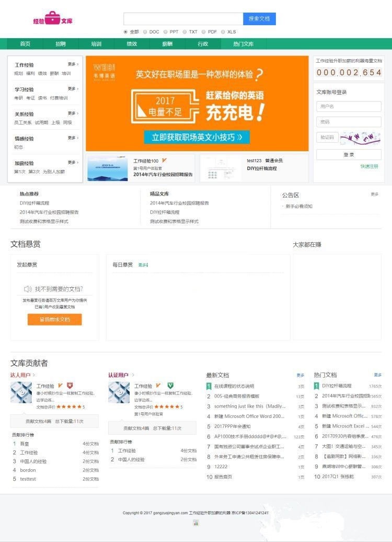The height and width of the screenshot is (542, 392).
Task: Click the orange 我要求文档 button
Action: coord(54,319)
